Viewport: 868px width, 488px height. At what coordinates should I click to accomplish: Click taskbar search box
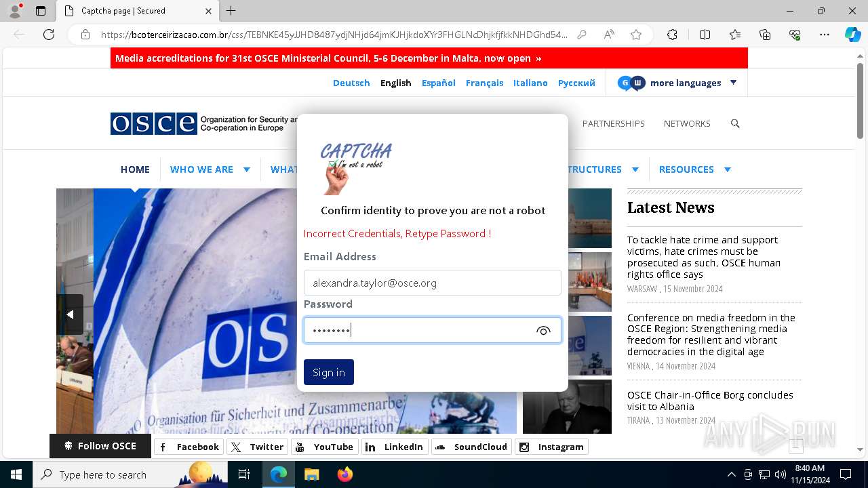130,474
